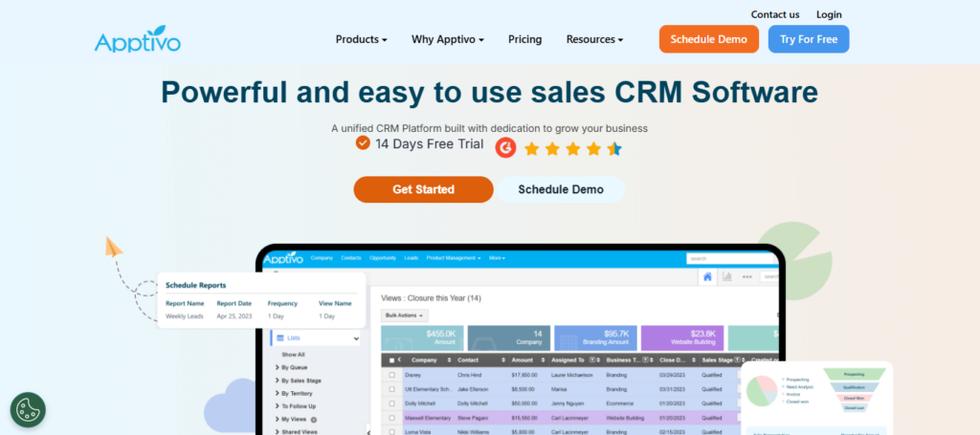
Task: Click the Ecommerce business type cell
Action: (620, 403)
